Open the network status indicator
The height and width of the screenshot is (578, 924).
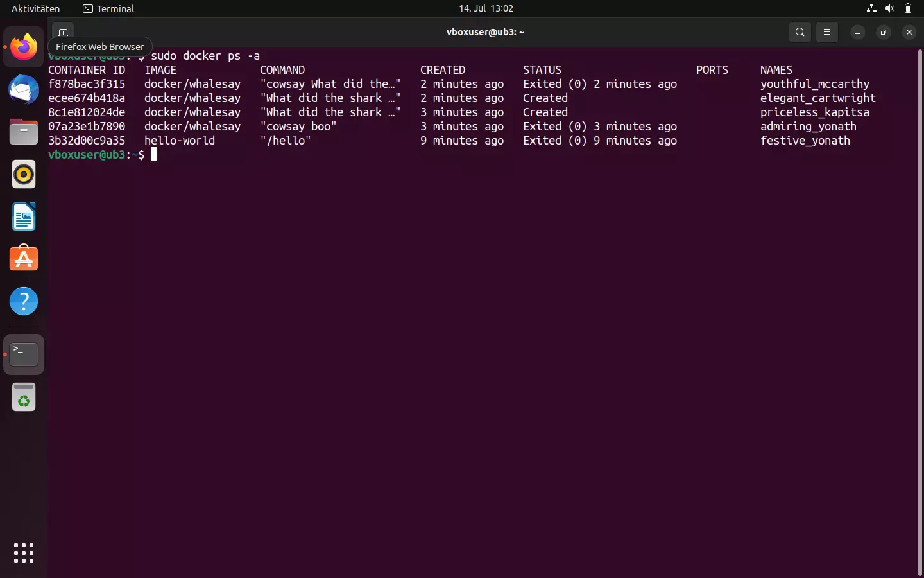pos(871,8)
